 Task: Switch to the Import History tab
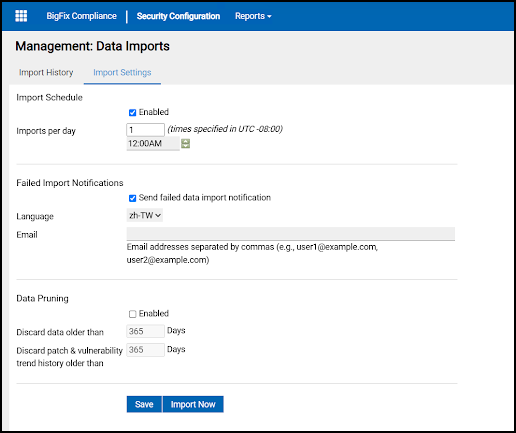point(46,72)
